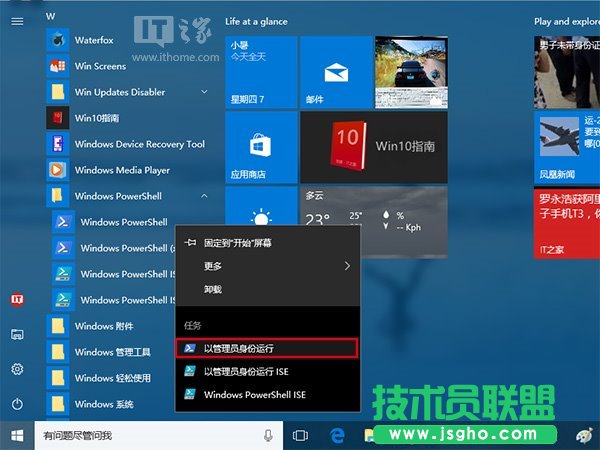
Task: Open Win Screens app icon
Action: click(58, 66)
